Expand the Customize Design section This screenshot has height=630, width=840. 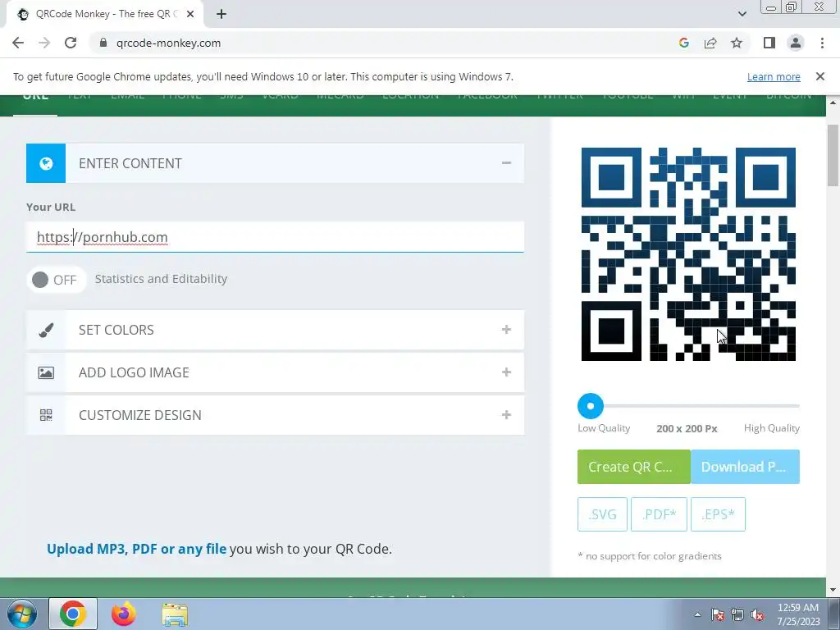click(506, 414)
